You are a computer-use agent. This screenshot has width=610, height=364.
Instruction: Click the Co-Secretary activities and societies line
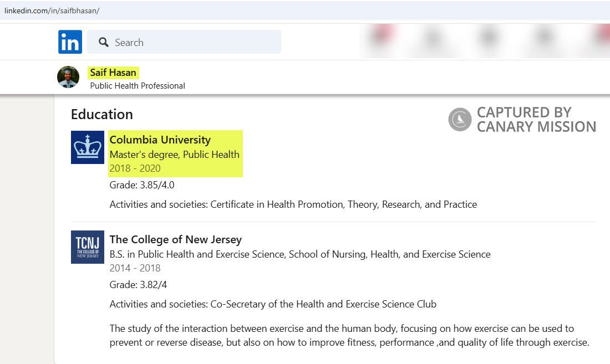tap(273, 304)
